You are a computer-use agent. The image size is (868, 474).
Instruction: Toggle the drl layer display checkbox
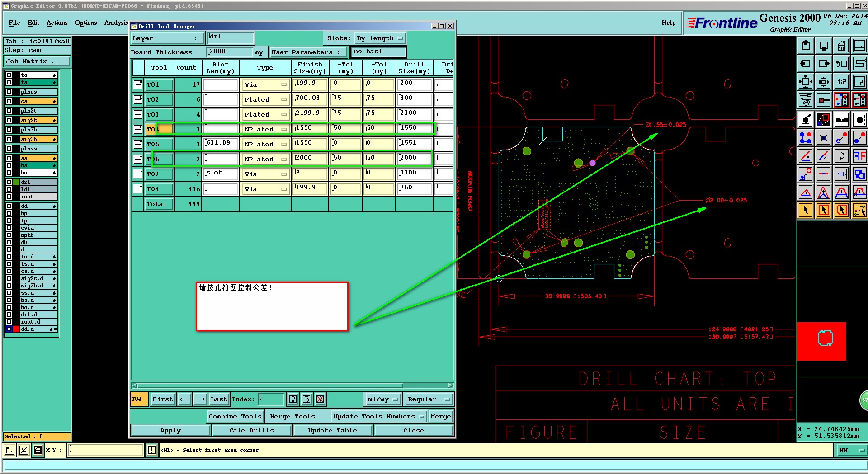tap(9, 182)
